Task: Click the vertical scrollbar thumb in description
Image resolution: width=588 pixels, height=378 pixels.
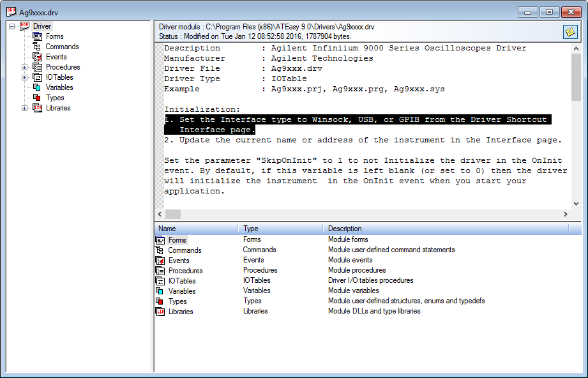Action: pyautogui.click(x=576, y=77)
